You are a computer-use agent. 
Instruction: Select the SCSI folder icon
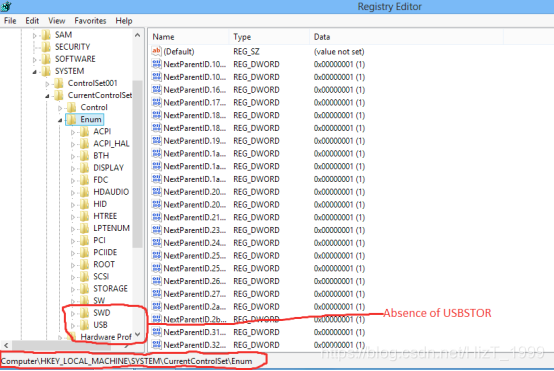84,276
